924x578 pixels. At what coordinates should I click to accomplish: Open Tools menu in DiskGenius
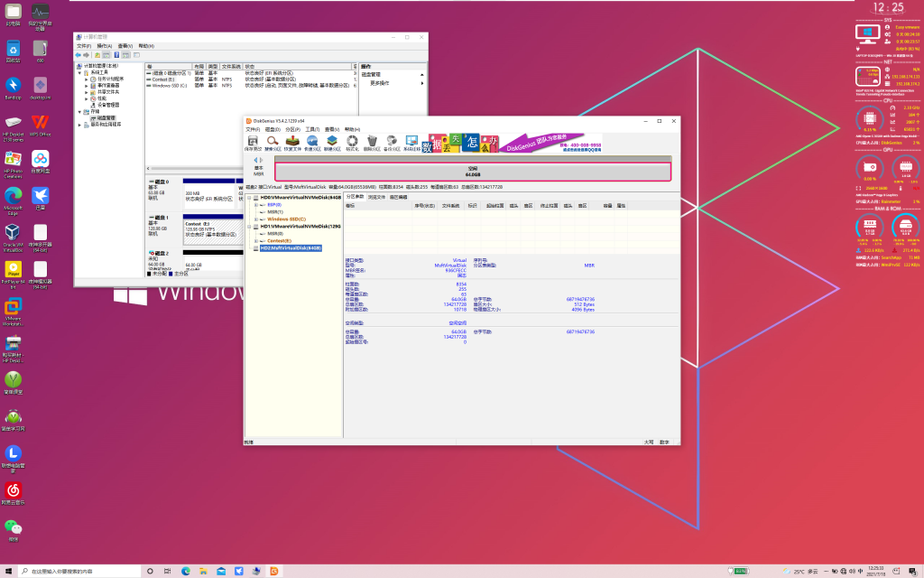pyautogui.click(x=312, y=129)
